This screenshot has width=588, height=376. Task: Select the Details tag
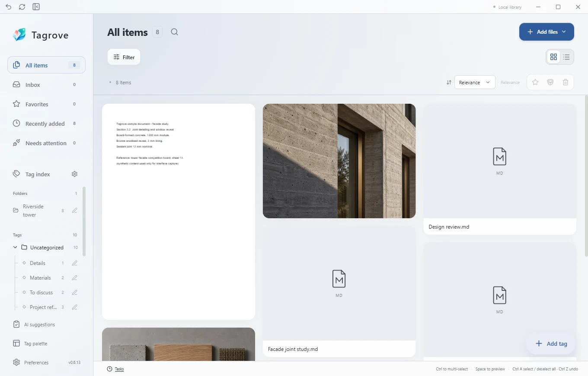click(38, 263)
